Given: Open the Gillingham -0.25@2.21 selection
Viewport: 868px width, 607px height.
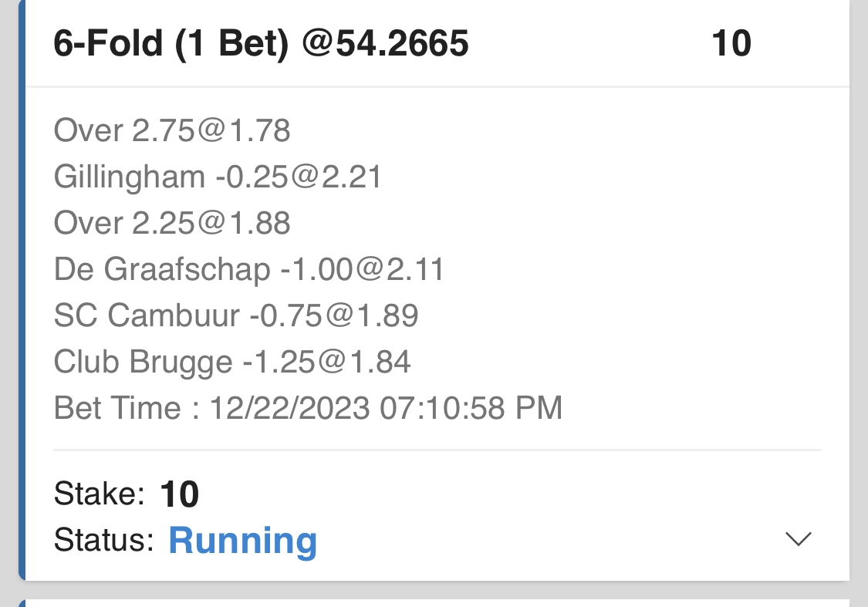Looking at the screenshot, I should pos(218,177).
